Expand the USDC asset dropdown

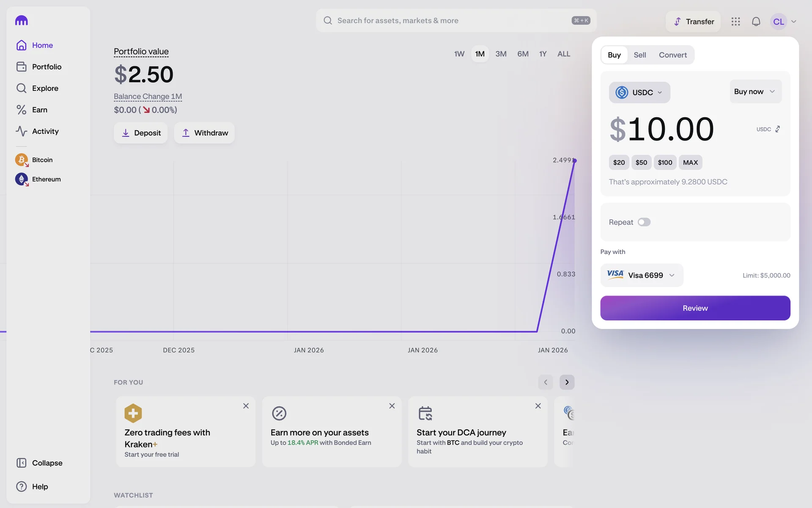[x=639, y=92]
